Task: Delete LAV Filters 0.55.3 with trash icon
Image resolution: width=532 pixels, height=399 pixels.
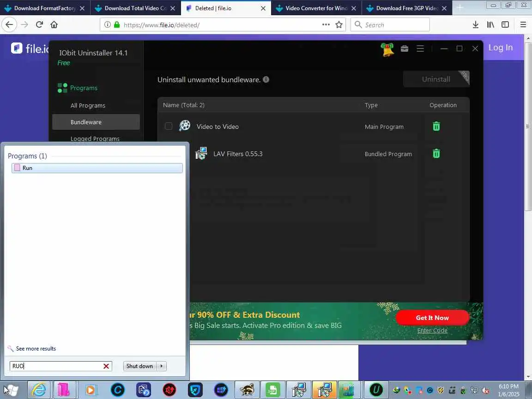Action: click(436, 153)
